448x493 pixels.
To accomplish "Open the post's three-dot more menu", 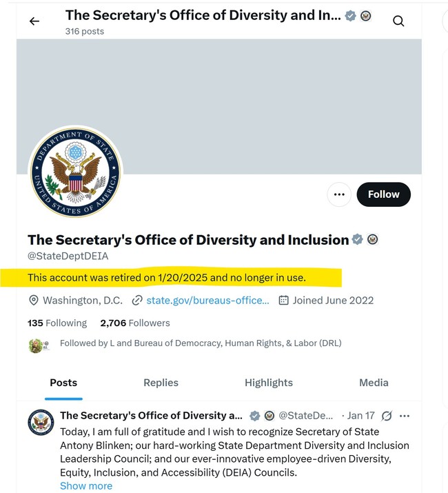I will click(405, 416).
